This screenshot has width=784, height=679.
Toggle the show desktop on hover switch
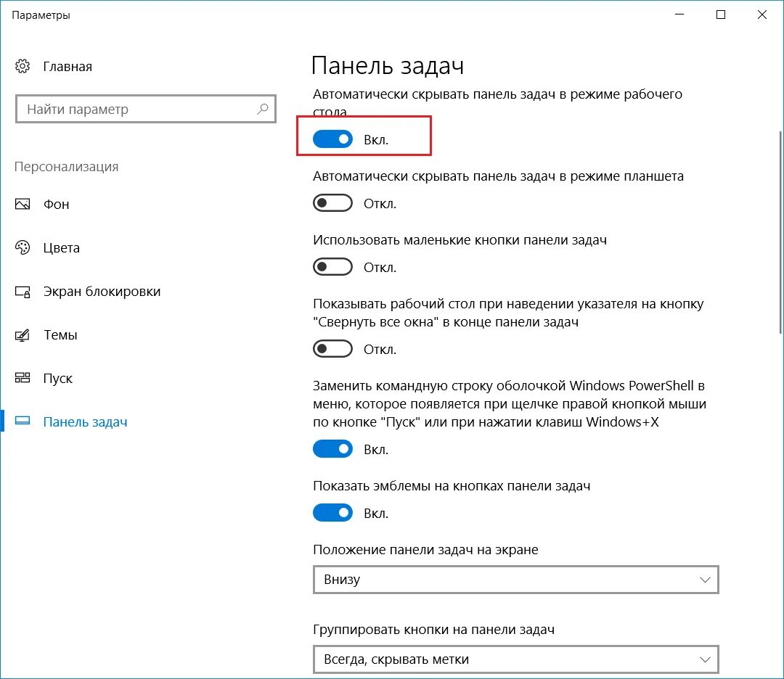[x=332, y=349]
